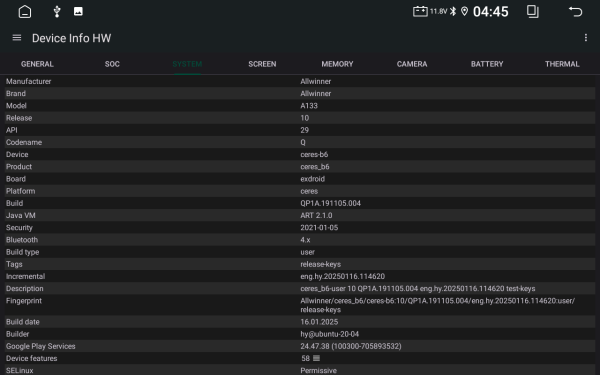The image size is (600, 375).
Task: Tap the Build type value user
Action: point(307,252)
